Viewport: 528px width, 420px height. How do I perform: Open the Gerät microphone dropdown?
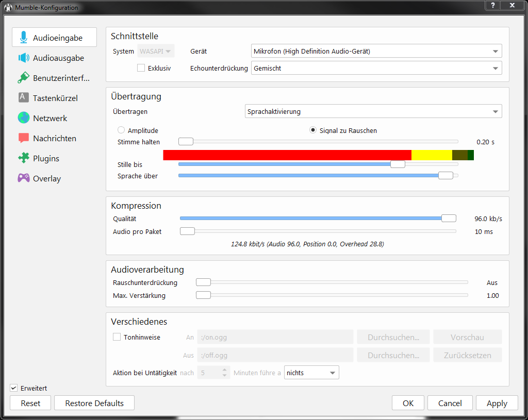click(376, 51)
